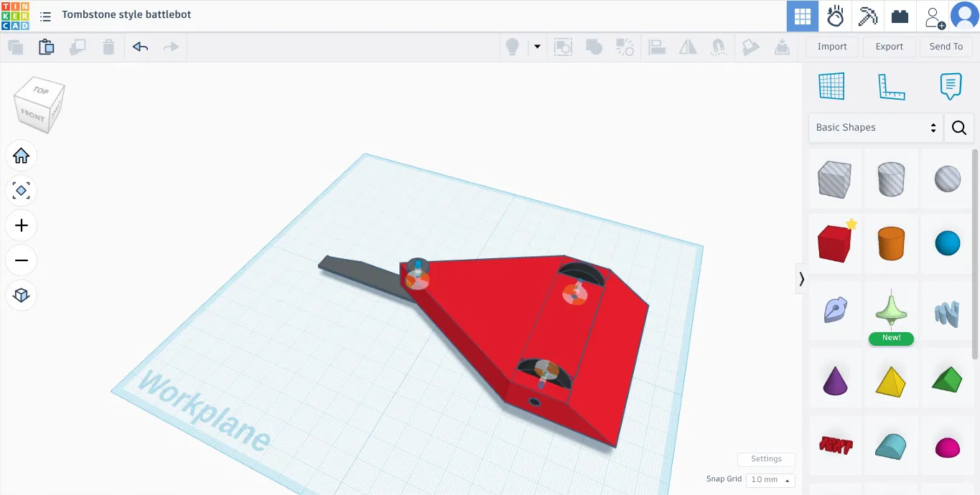The image size is (980, 495).
Task: Switch to Blocks pickaxe mode
Action: [x=868, y=16]
